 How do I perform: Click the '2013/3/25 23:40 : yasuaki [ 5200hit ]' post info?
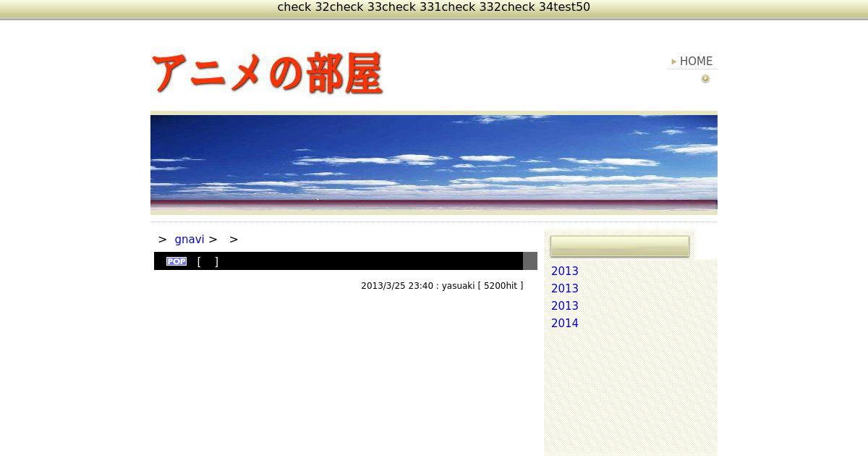pyautogui.click(x=442, y=286)
